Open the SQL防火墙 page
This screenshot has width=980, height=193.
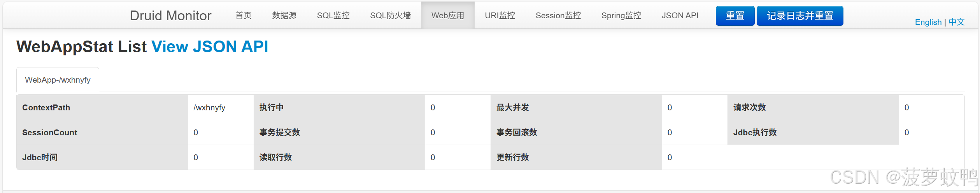[x=391, y=16]
